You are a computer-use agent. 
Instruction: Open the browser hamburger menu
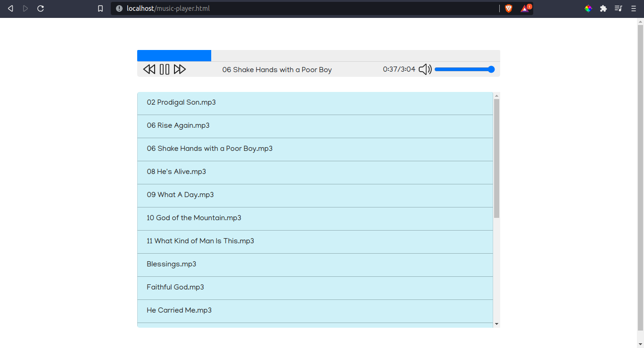(x=634, y=8)
